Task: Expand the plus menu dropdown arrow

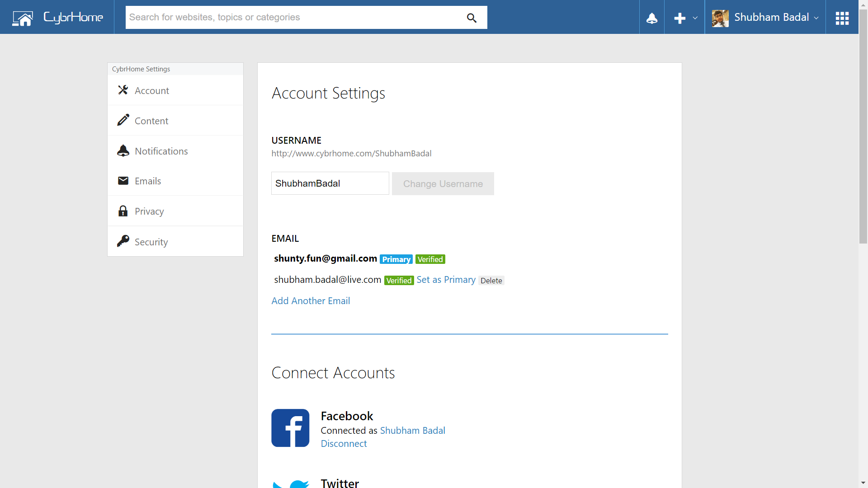Action: pos(695,18)
